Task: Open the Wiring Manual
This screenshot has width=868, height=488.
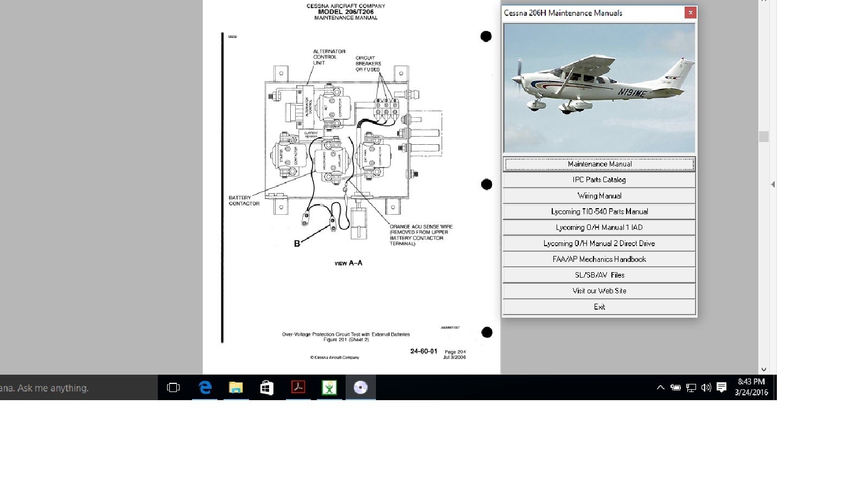Action: [x=599, y=196]
